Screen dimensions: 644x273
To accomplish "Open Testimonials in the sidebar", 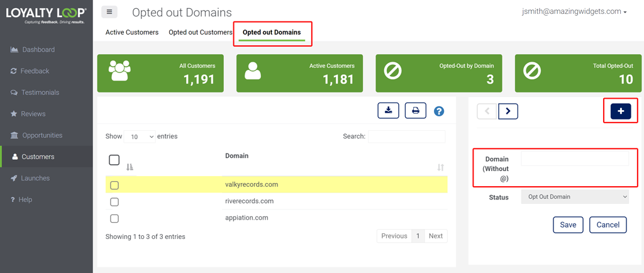I will 47,92.
